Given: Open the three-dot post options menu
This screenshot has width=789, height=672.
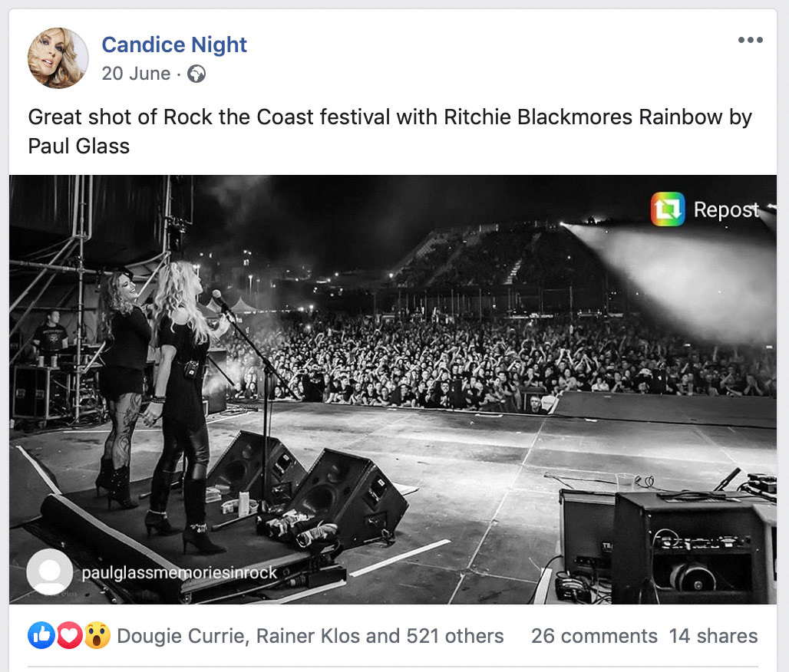Looking at the screenshot, I should coord(750,41).
